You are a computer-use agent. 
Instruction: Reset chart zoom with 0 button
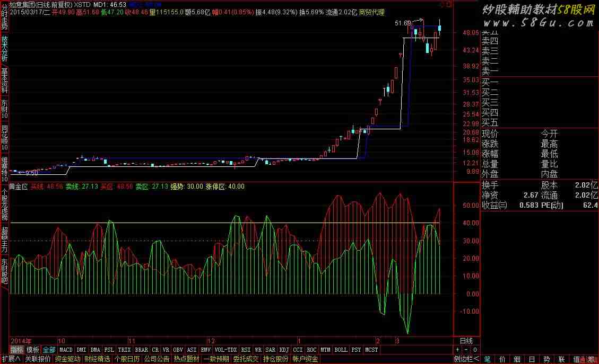point(475,350)
